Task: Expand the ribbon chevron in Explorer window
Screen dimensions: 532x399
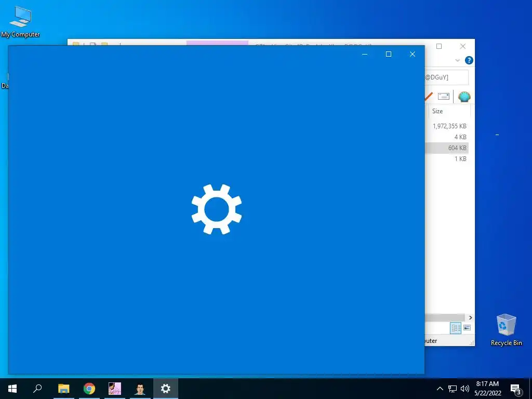Action: [457, 60]
